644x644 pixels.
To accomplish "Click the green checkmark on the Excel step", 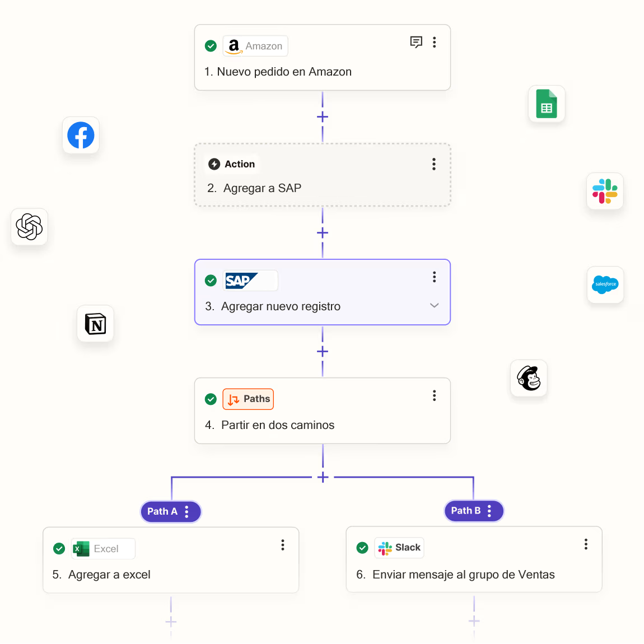I will (59, 549).
